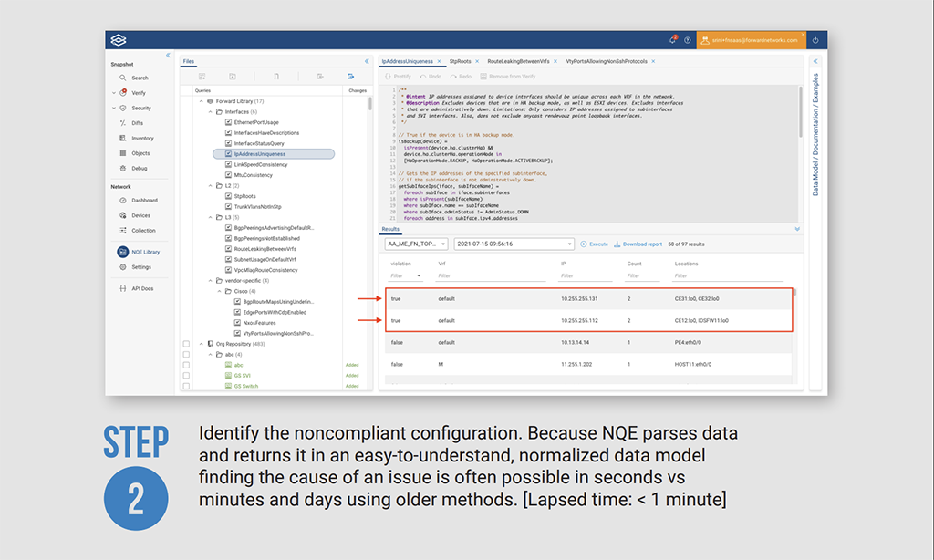Screen dimensions: 934x560
Task: Collapse the Cisco folder
Action: (x=219, y=291)
